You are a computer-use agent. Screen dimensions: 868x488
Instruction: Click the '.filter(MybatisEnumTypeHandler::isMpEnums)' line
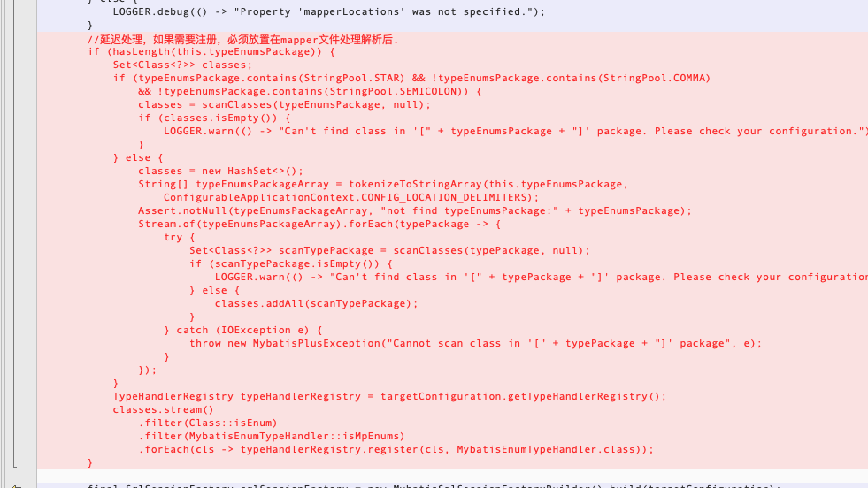coord(272,437)
